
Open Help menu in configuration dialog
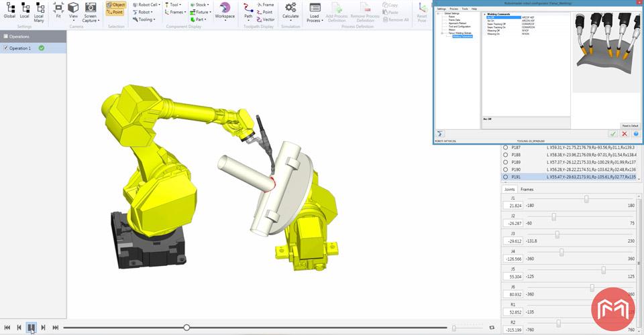click(x=474, y=9)
